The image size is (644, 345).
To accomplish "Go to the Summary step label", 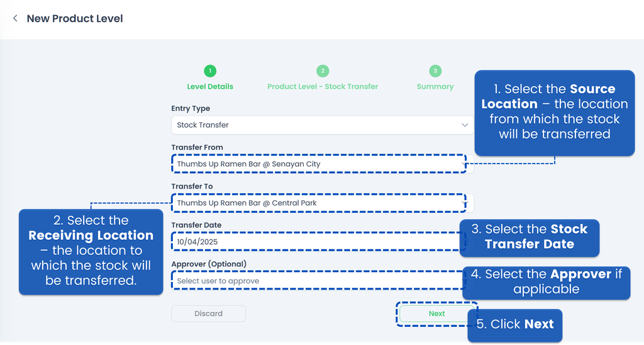I will tap(435, 87).
